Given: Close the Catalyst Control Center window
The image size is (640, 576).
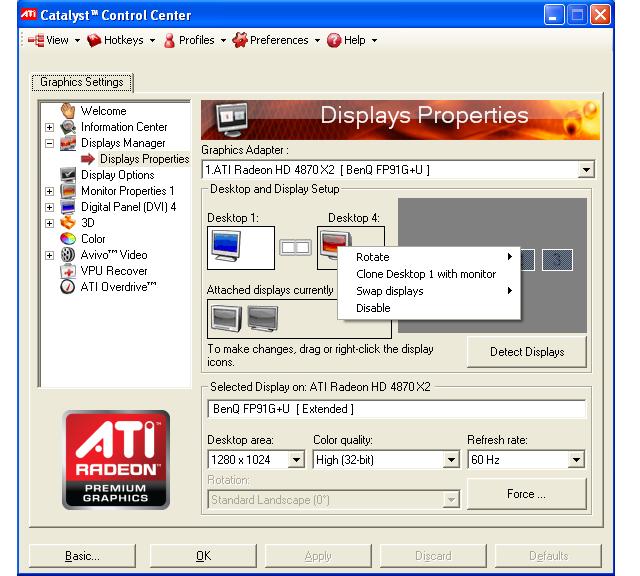Looking at the screenshot, I should [x=600, y=15].
